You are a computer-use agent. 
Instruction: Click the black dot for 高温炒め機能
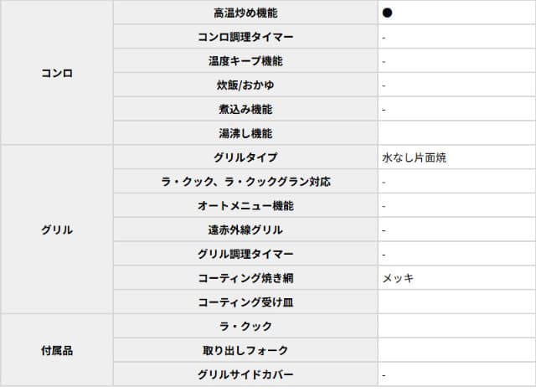click(388, 13)
